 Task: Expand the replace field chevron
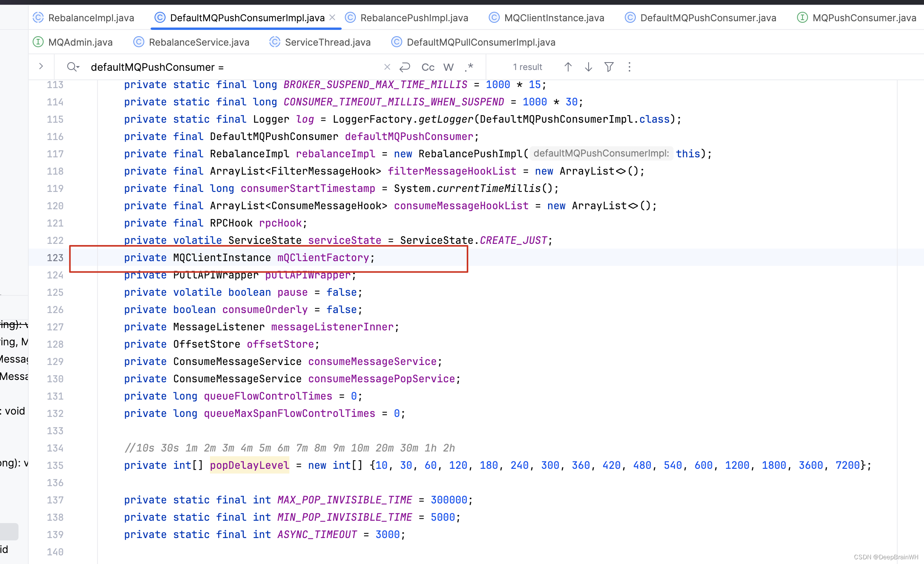[x=41, y=66]
